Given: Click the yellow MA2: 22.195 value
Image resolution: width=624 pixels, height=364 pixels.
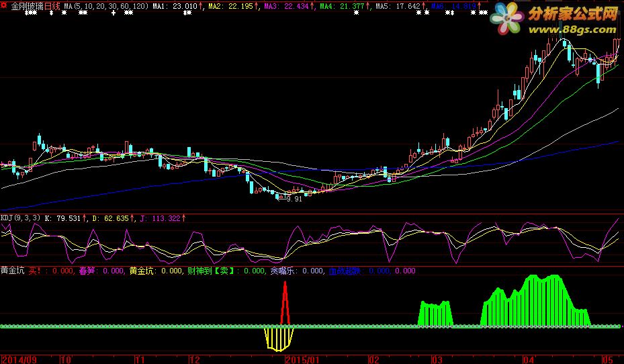Looking at the screenshot, I should tap(230, 6).
